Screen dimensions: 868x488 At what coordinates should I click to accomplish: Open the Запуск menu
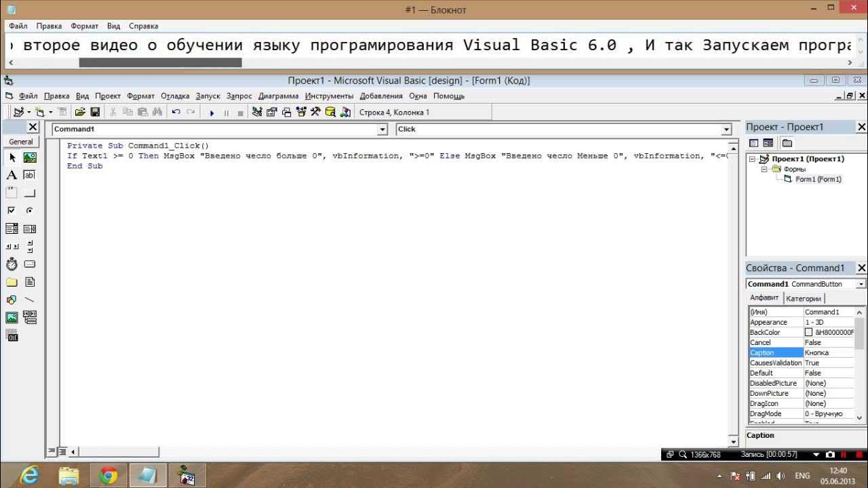208,96
